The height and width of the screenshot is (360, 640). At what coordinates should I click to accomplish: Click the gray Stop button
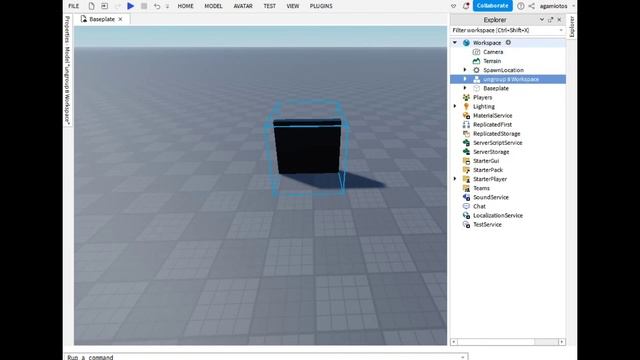(144, 6)
